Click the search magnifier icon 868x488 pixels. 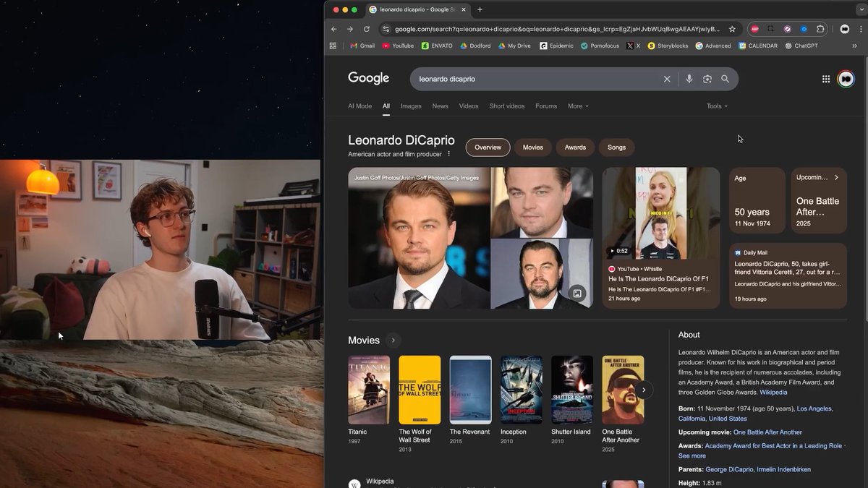725,79
